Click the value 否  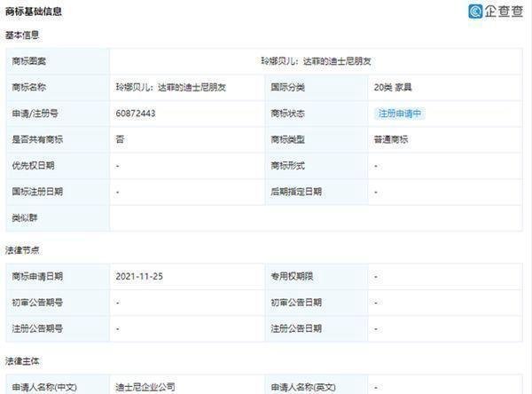pos(120,139)
